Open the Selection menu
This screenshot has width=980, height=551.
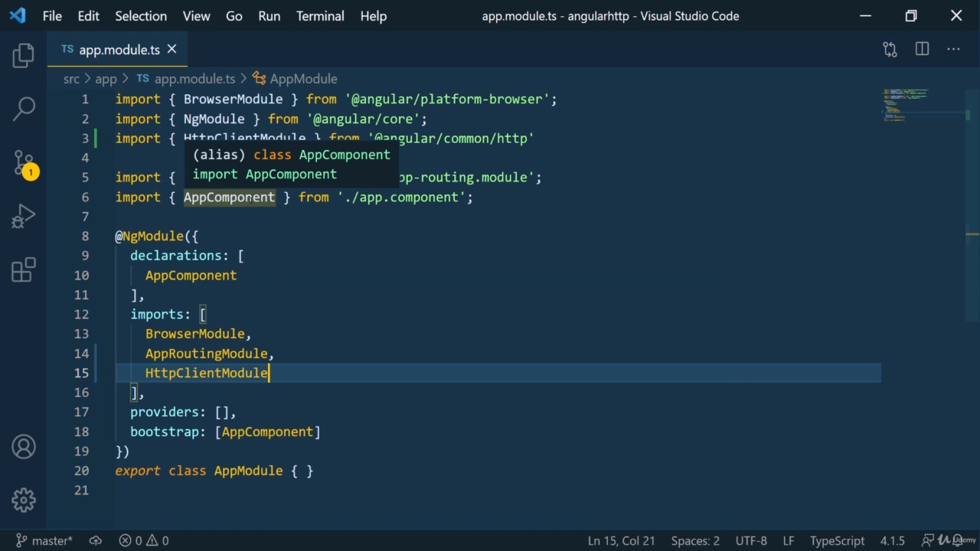pyautogui.click(x=141, y=16)
